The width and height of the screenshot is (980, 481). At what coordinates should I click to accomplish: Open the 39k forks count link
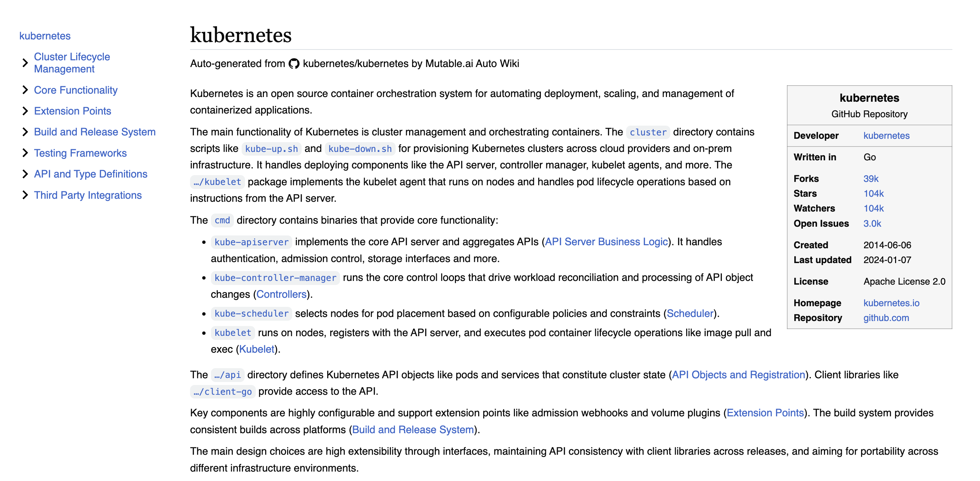tap(870, 179)
